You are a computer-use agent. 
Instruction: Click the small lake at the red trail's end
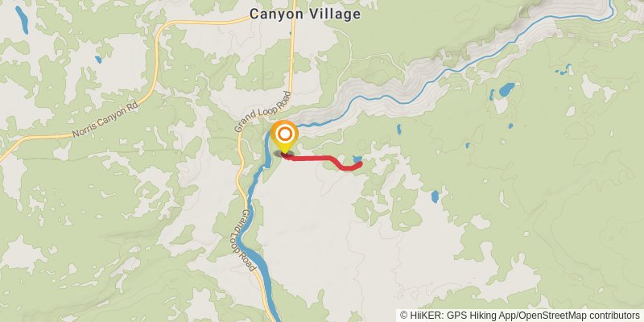[357, 159]
